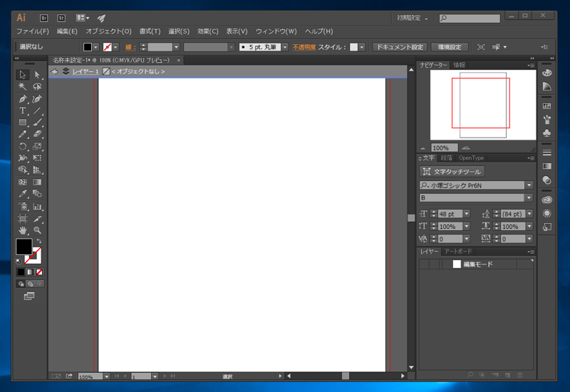Screen dimensions: 570x392
Task: Select the Column Graph tool
Action: 37,206
